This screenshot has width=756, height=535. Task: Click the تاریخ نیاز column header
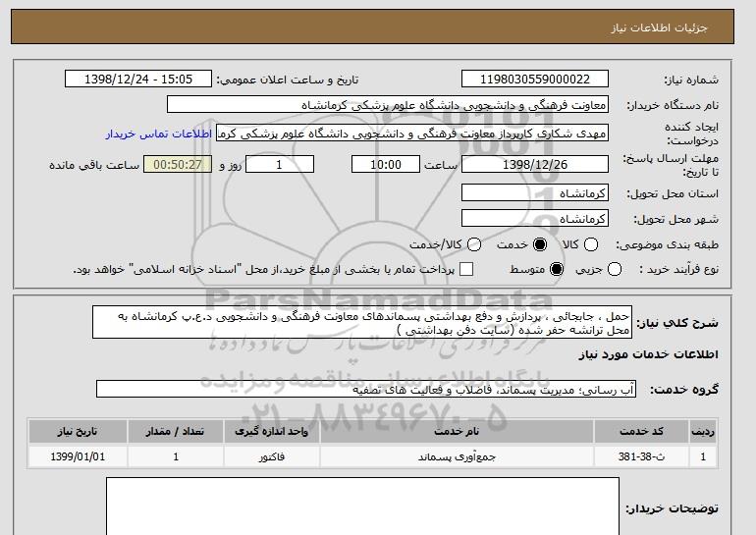78,431
